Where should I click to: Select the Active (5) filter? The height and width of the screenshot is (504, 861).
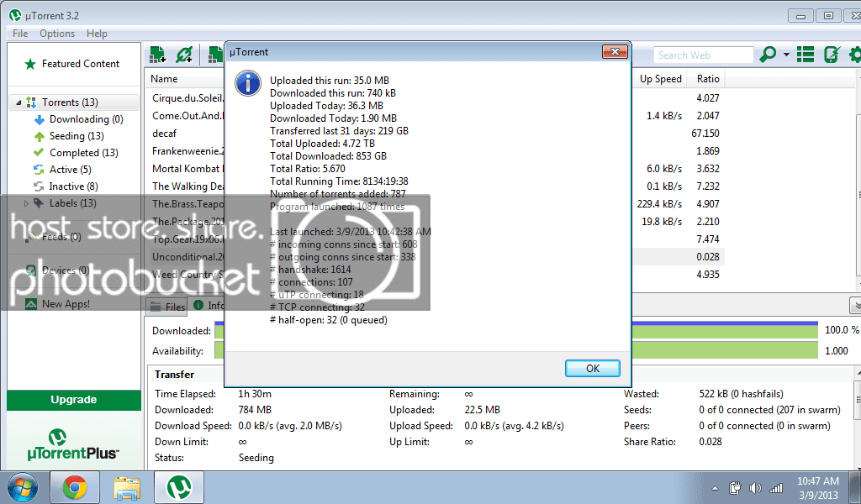(x=71, y=170)
